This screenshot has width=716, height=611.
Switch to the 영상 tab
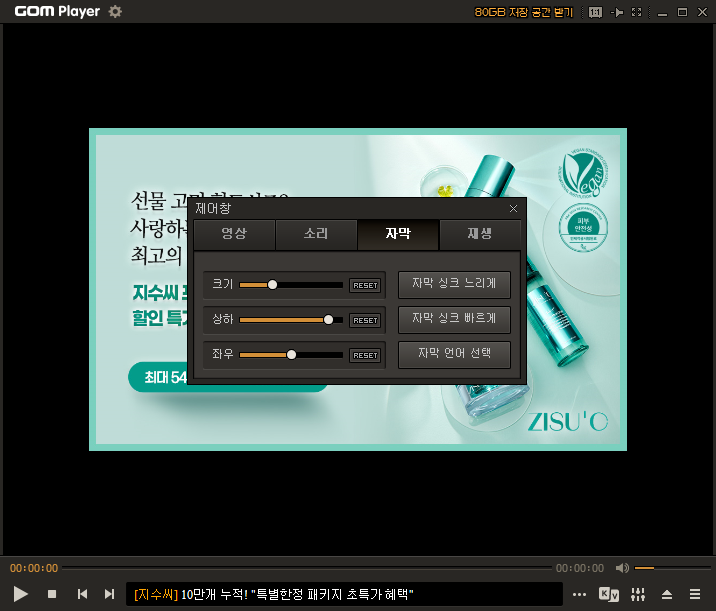[234, 234]
